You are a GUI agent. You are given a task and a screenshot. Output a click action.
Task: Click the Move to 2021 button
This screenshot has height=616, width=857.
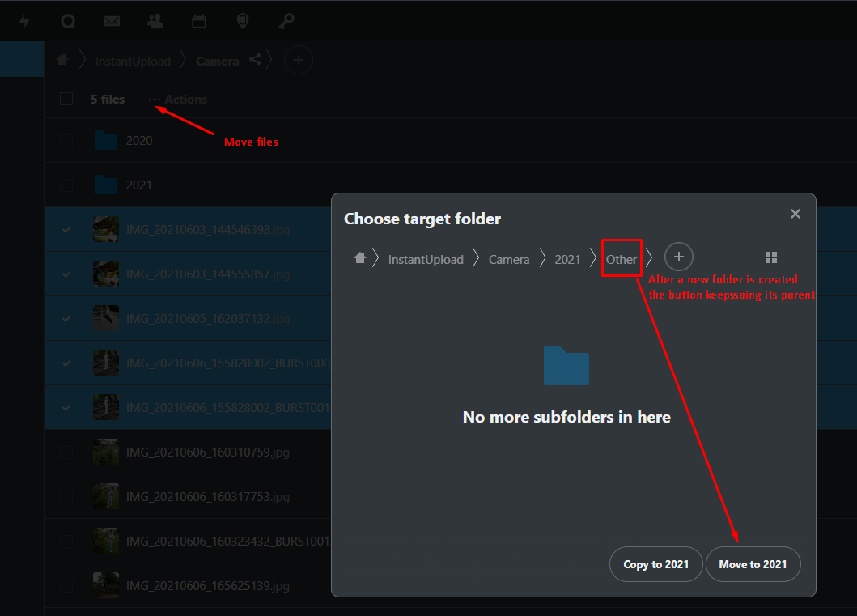[x=753, y=564]
